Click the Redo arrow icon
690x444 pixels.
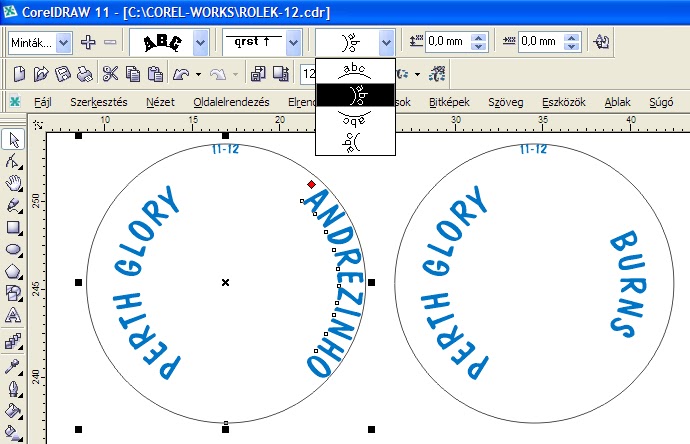218,74
